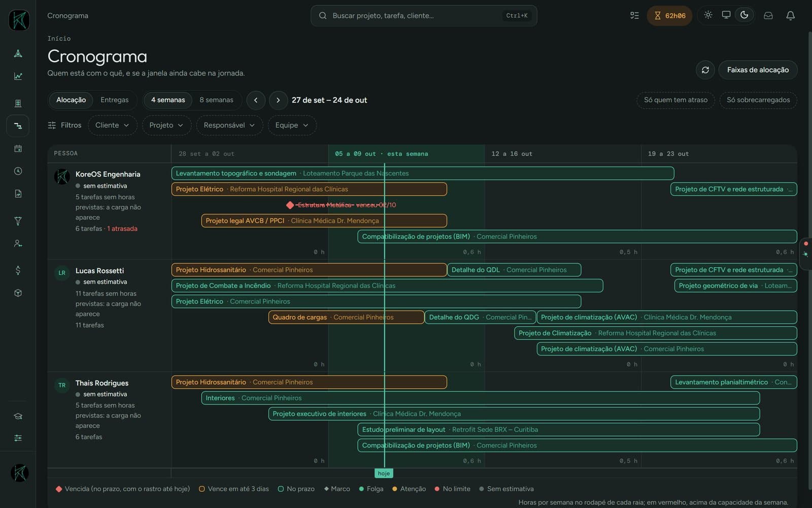This screenshot has width=812, height=508.
Task: Open 'Faixas de alocação' button
Action: [x=758, y=70]
